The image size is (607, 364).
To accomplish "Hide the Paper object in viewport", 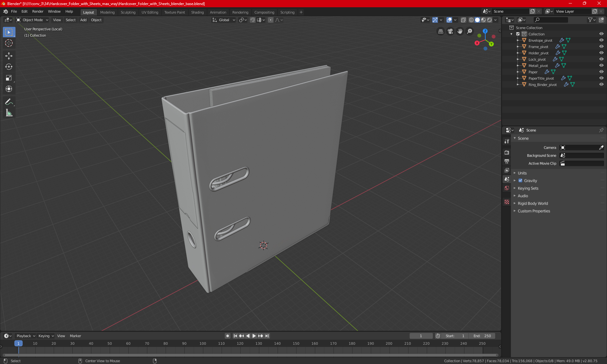I will 601,72.
